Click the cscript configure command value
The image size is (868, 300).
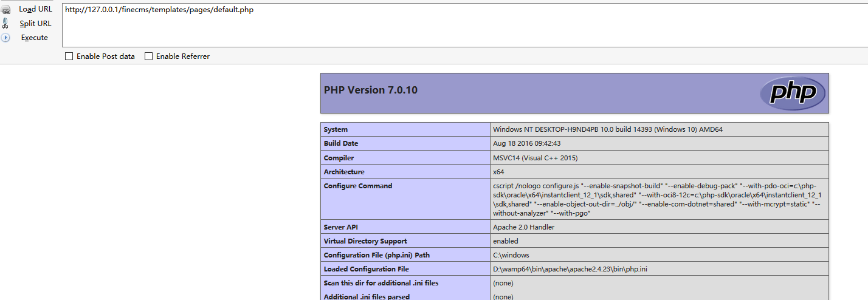click(658, 199)
